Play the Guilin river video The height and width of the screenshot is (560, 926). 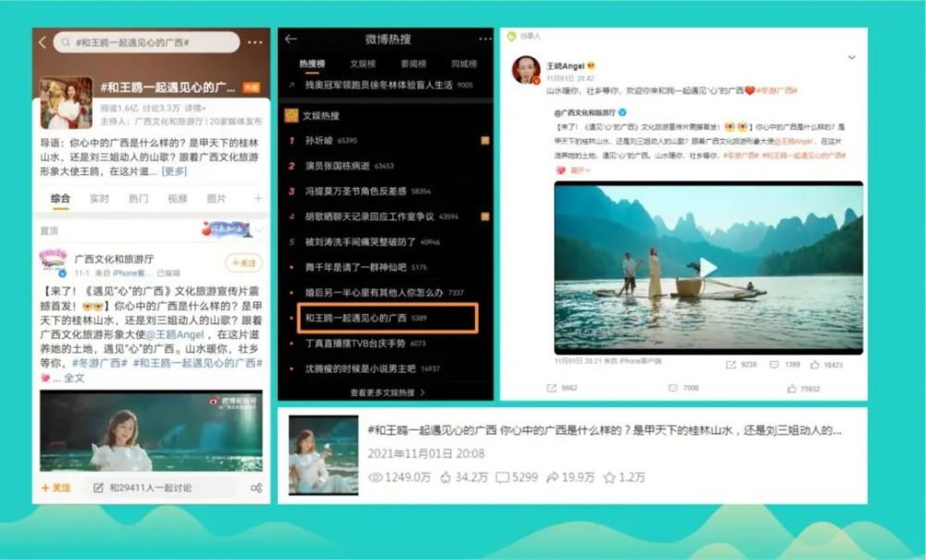tap(708, 268)
